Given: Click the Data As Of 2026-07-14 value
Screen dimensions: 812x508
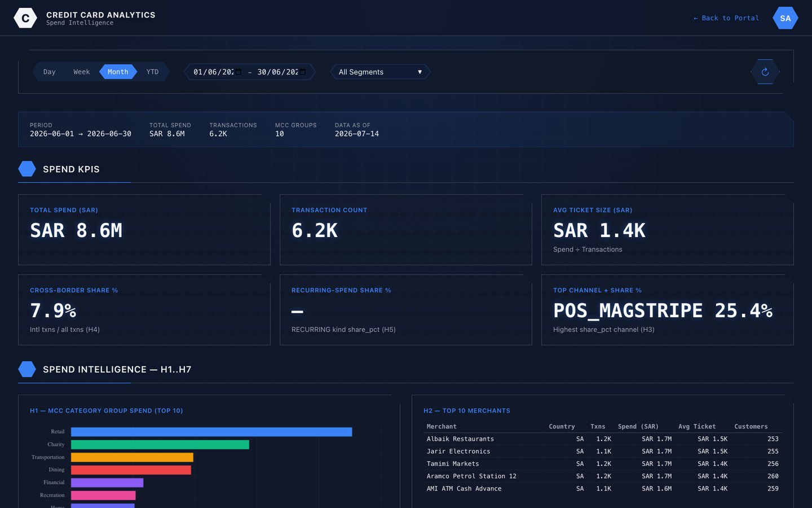Looking at the screenshot, I should click(x=357, y=134).
